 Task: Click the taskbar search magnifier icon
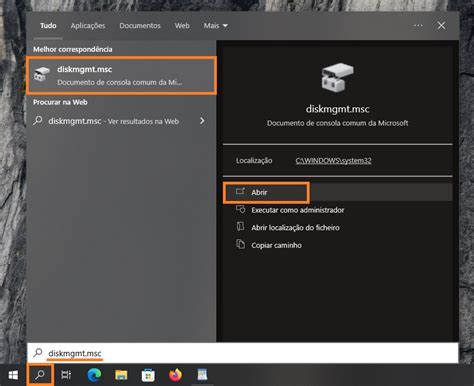pyautogui.click(x=40, y=375)
